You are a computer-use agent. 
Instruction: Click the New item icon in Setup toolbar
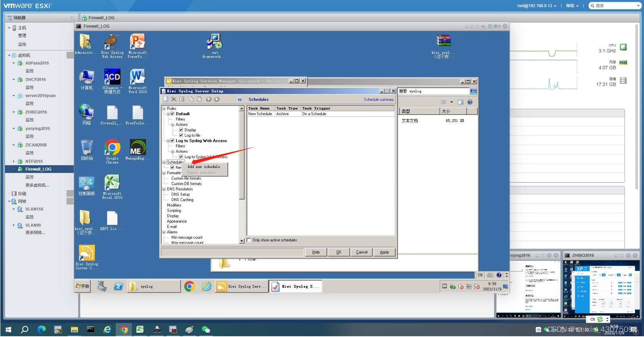point(166,99)
